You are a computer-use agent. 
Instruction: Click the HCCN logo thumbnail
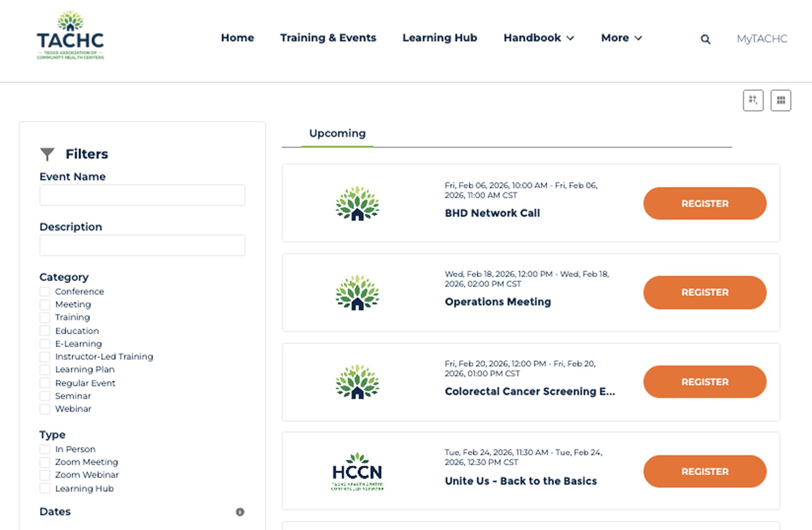(357, 471)
